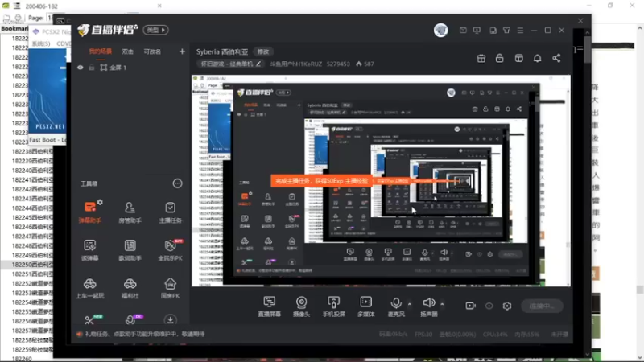
Task: Open settings gear in bottom bar
Action: click(507, 306)
